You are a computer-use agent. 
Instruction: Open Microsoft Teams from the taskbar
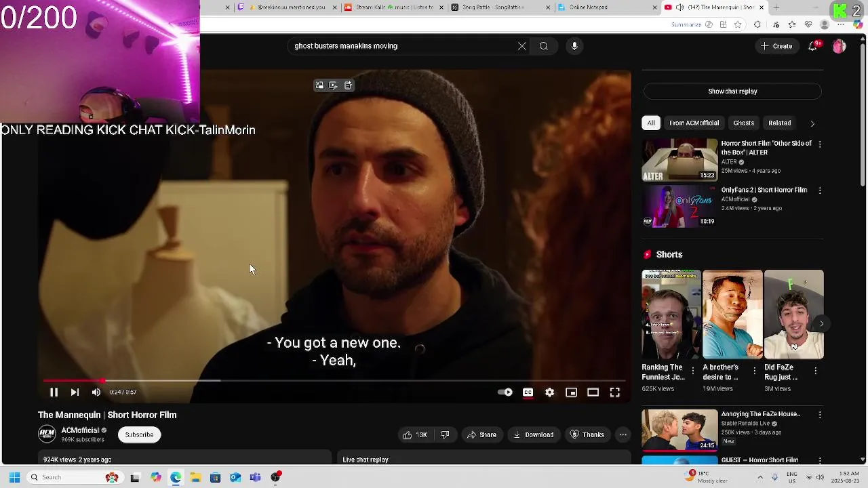point(255,477)
